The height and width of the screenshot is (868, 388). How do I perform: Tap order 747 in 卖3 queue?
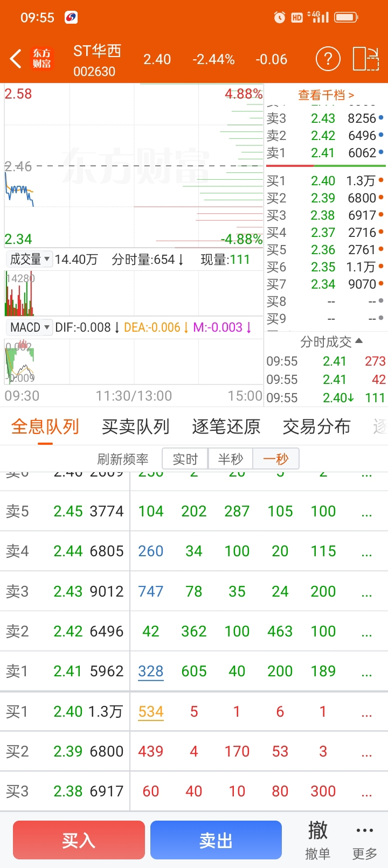pyautogui.click(x=151, y=591)
